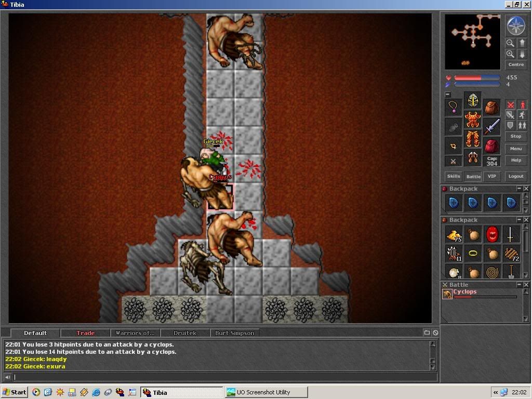
Task: Collapse the inventory panel with the minus button
Action: tap(448, 95)
